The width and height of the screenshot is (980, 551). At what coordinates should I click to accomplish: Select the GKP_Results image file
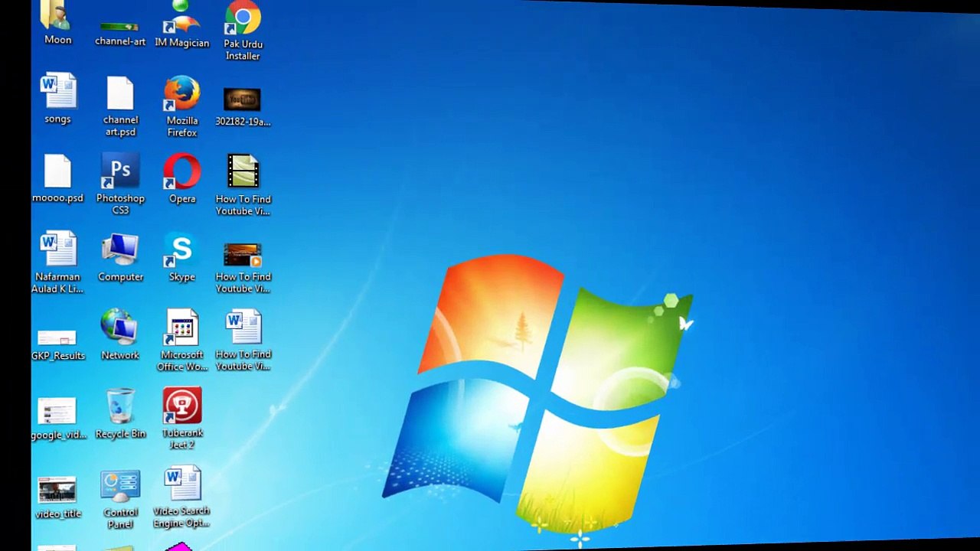tap(57, 344)
